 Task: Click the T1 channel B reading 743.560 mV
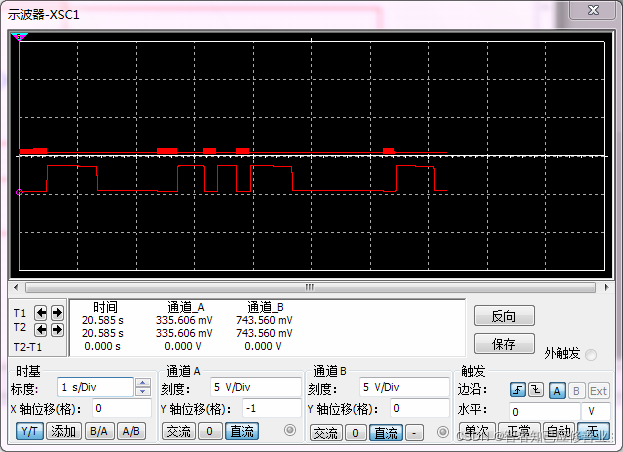[264, 320]
